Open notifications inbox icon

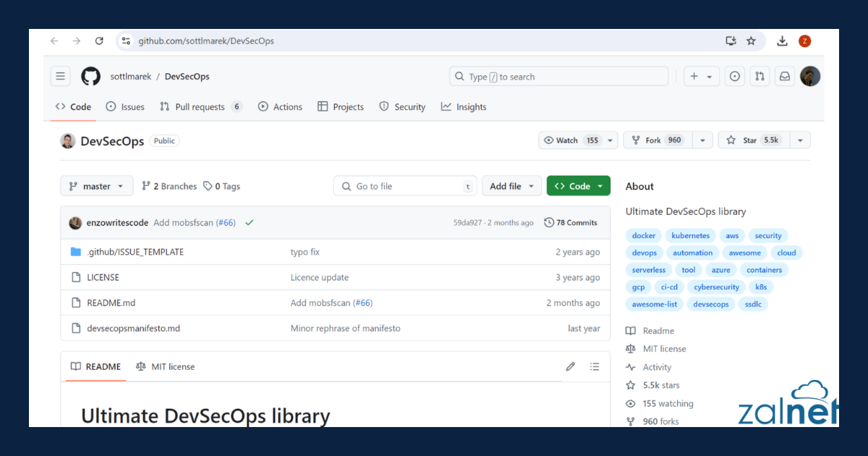pos(784,76)
